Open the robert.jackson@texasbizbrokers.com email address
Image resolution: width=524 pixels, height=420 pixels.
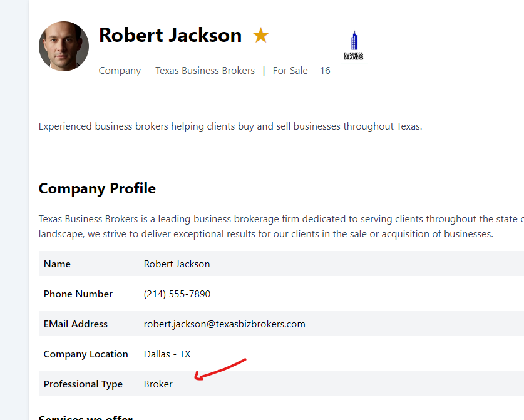pyautogui.click(x=224, y=324)
